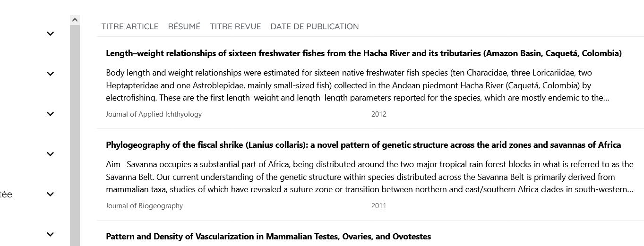The height and width of the screenshot is (246, 644).
Task: Sort by DATE DE PUBLICATION header
Action: click(x=315, y=26)
